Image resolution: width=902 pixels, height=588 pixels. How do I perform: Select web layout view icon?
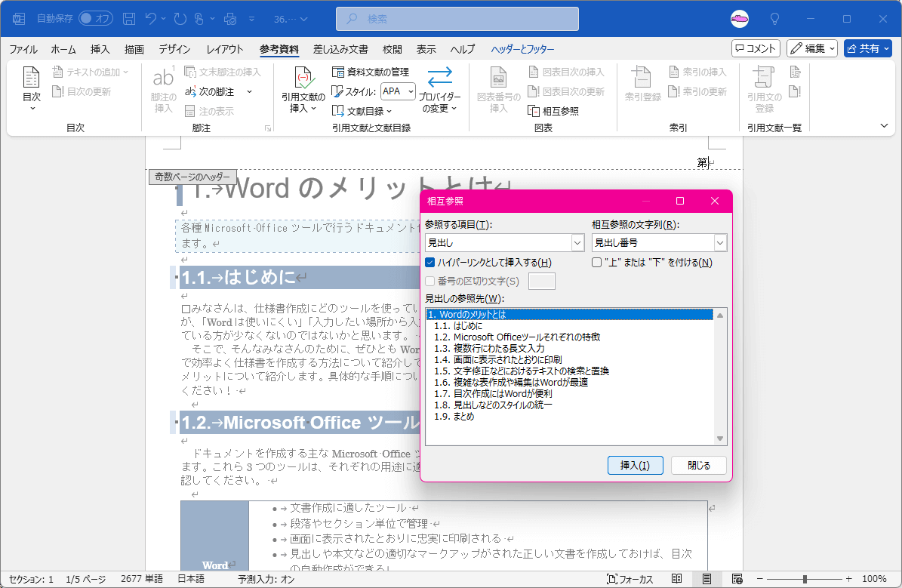pos(737,579)
